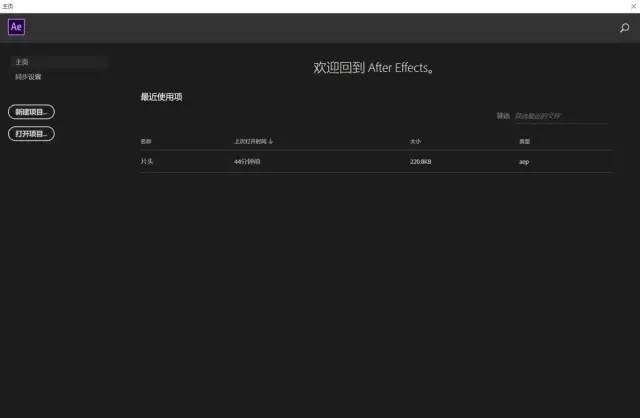The height and width of the screenshot is (418, 640).
Task: Focus the 筛选 filter recent files field
Action: [561, 116]
